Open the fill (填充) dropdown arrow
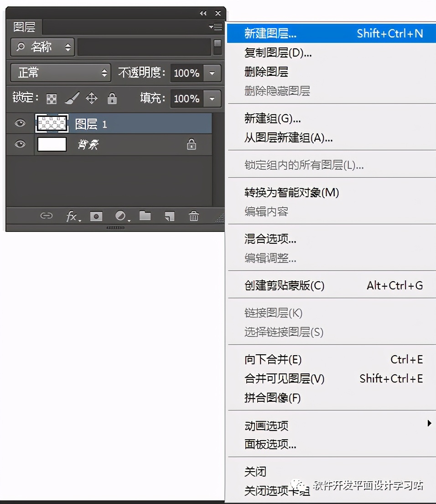The height and width of the screenshot is (504, 436). (x=212, y=99)
